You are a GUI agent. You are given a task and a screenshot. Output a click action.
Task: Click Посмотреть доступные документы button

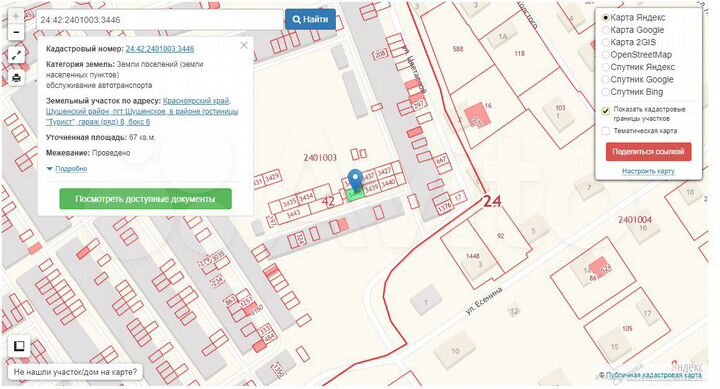tap(145, 199)
